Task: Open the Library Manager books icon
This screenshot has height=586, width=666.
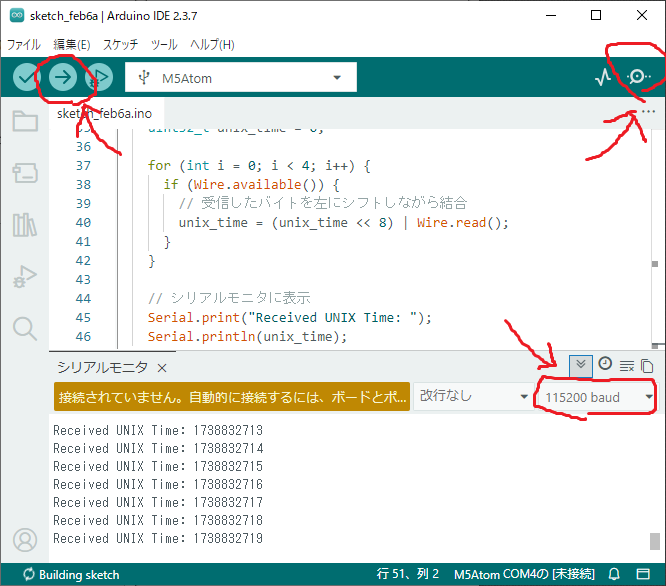Action: [x=25, y=225]
